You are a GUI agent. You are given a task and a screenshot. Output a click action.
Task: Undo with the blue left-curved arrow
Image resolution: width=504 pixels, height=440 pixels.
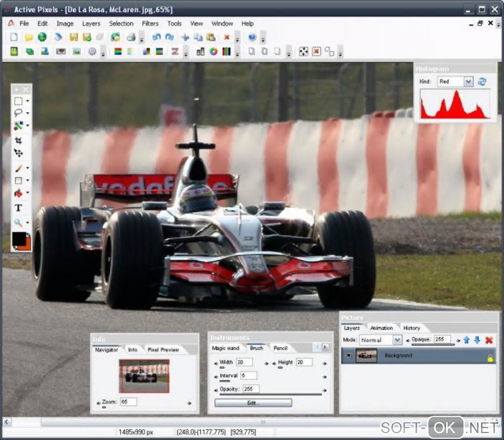coord(156,37)
